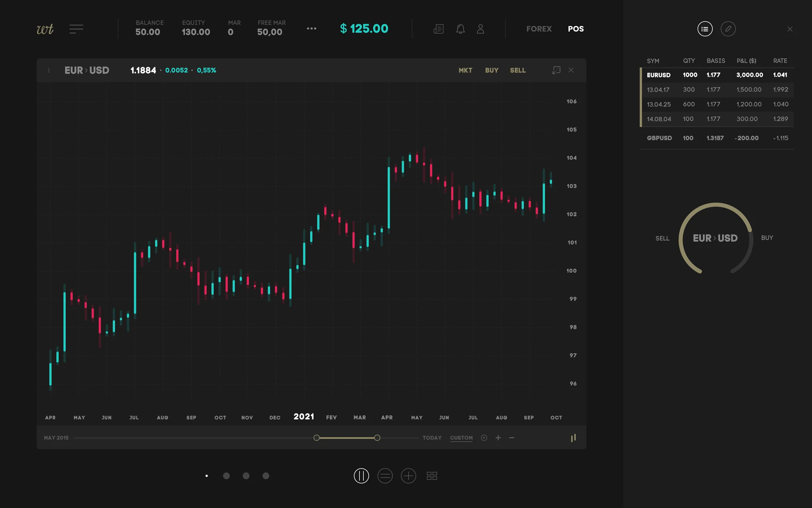Switch to the POS tab
This screenshot has height=508, width=812.
click(576, 29)
